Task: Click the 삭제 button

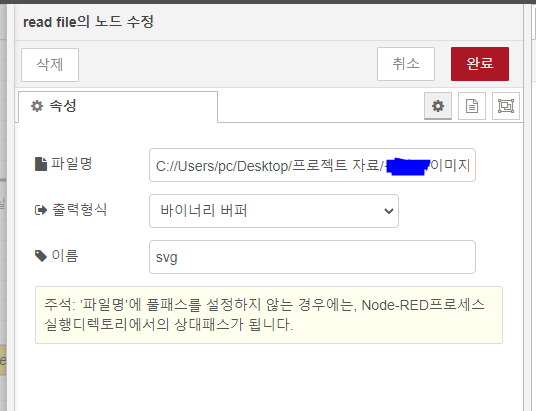Action: pyautogui.click(x=50, y=65)
